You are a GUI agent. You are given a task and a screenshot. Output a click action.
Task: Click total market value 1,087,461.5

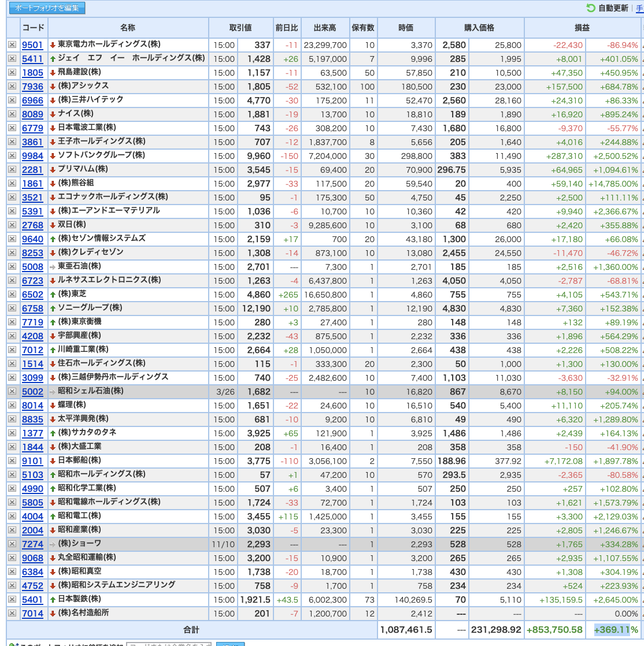coord(406,629)
